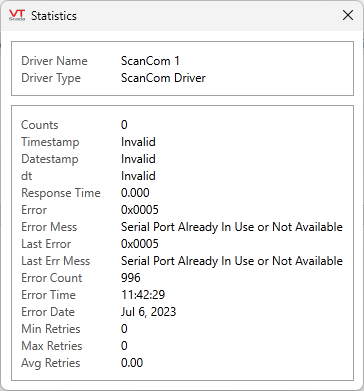Image resolution: width=364 pixels, height=391 pixels.
Task: Click the Error Count value 996
Action: [x=131, y=278]
